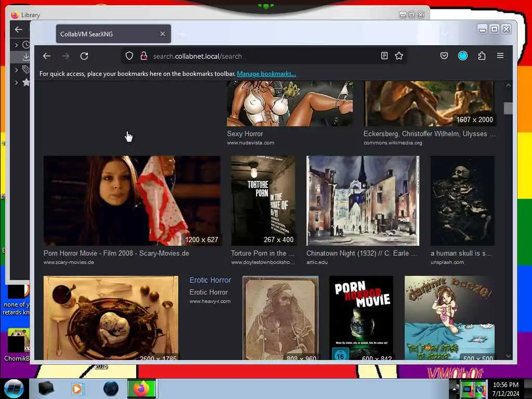
Task: Expand the Tags item in Library sidebar
Action: [x=16, y=70]
